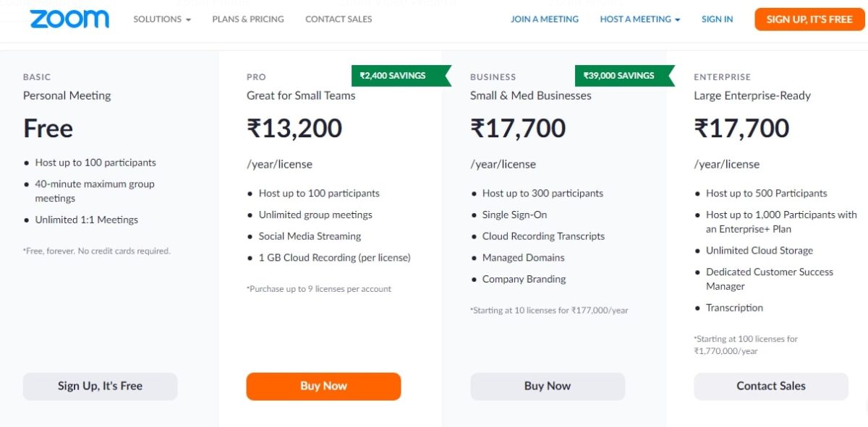Buy the Pro plan now
This screenshot has width=868, height=427.
point(323,386)
